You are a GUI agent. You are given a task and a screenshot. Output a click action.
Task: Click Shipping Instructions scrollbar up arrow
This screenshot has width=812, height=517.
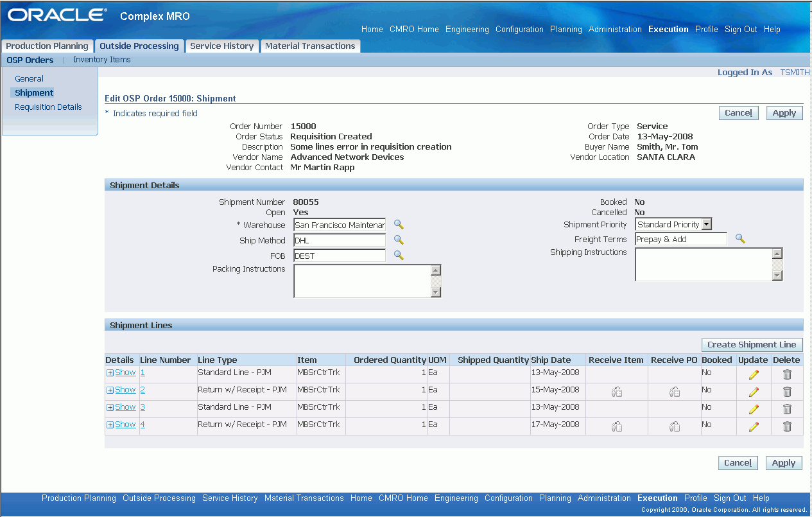point(777,254)
